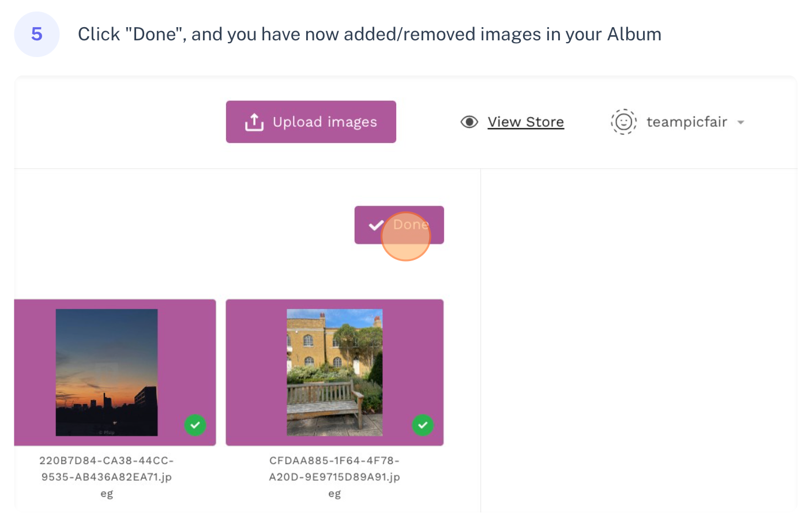Select the sunset skyline thumbnail

pyautogui.click(x=107, y=372)
